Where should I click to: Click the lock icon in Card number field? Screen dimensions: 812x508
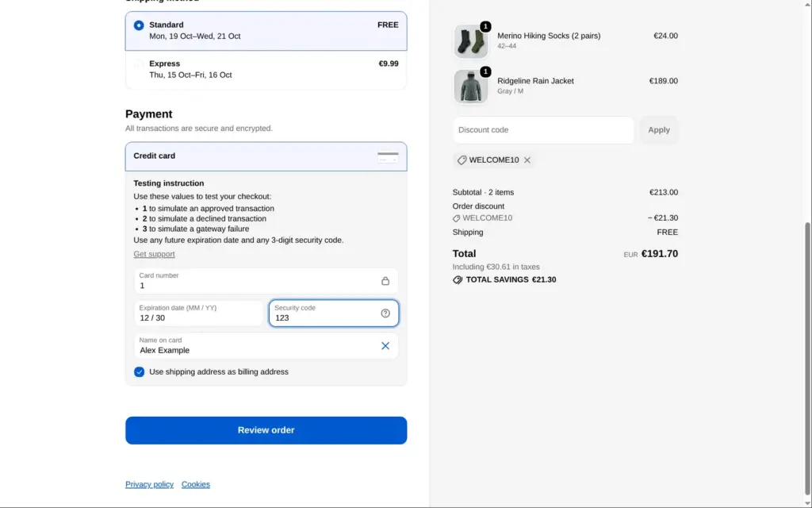point(385,281)
